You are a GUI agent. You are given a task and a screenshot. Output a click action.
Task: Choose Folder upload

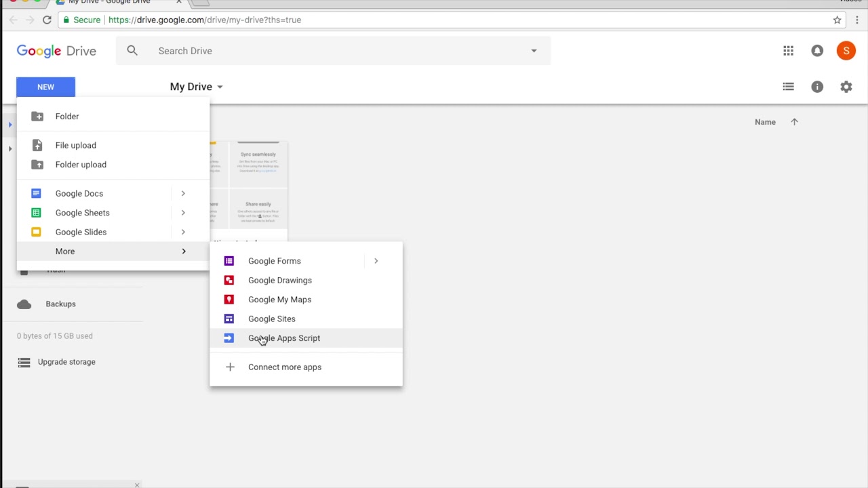point(113,165)
